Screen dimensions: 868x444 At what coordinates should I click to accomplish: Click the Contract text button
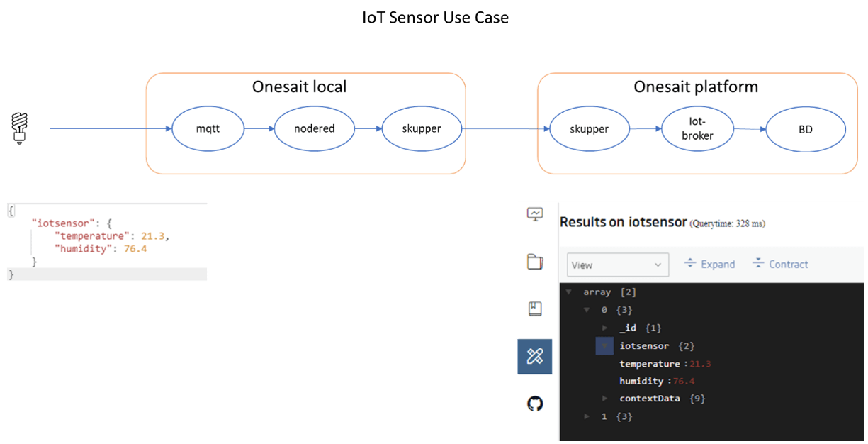(x=788, y=265)
